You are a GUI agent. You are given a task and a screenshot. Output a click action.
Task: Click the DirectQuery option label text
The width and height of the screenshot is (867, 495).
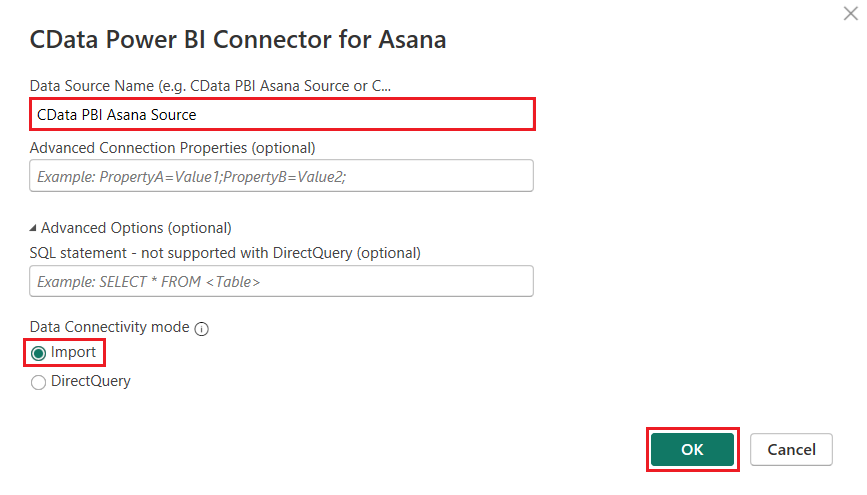tap(91, 381)
